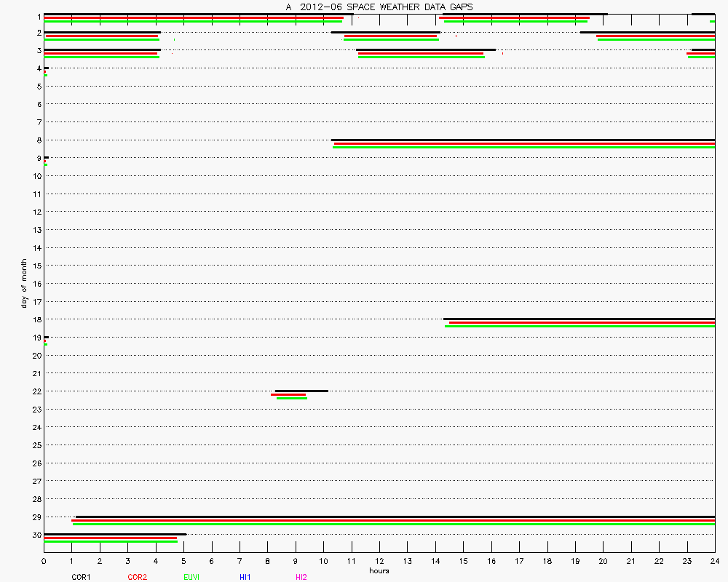Click the black COR1 bar on day 18
The height and width of the screenshot is (582, 728).
579,319
